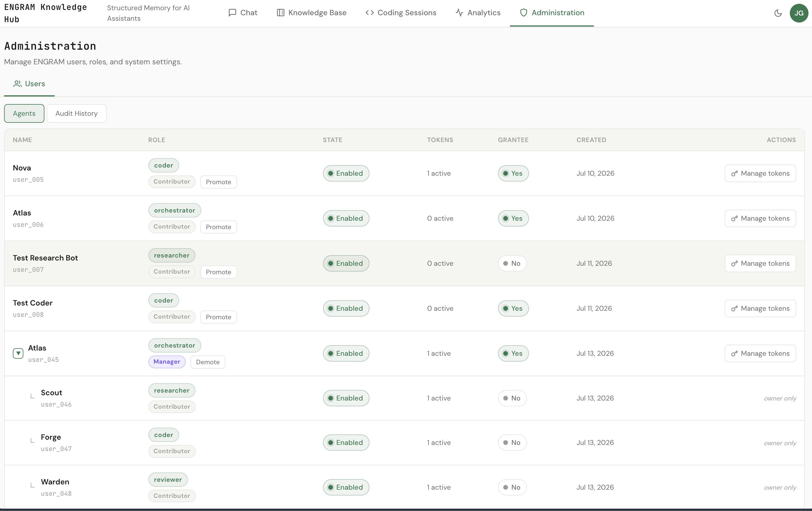The image size is (812, 511).
Task: Collapse the Atlas user_045 row
Action: 18,353
